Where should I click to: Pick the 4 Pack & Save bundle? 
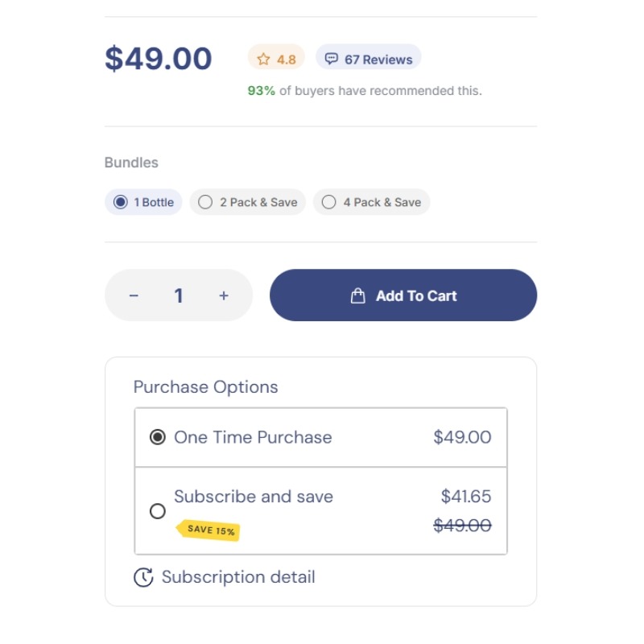click(372, 202)
